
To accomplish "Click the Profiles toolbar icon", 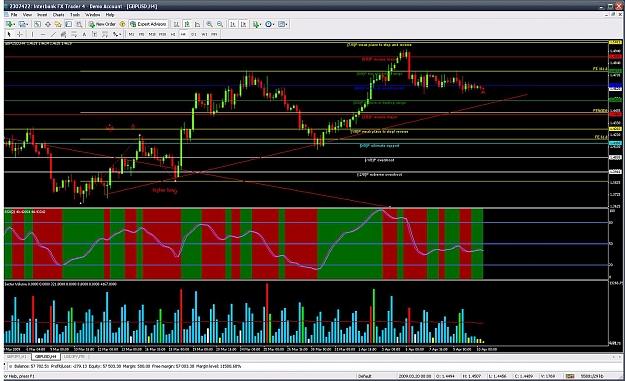I will click(22, 24).
